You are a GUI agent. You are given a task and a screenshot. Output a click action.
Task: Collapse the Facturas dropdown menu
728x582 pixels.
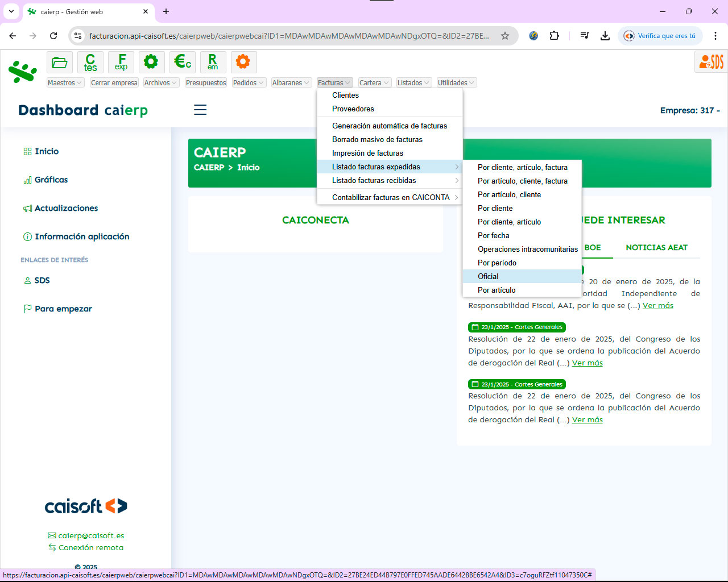tap(335, 83)
